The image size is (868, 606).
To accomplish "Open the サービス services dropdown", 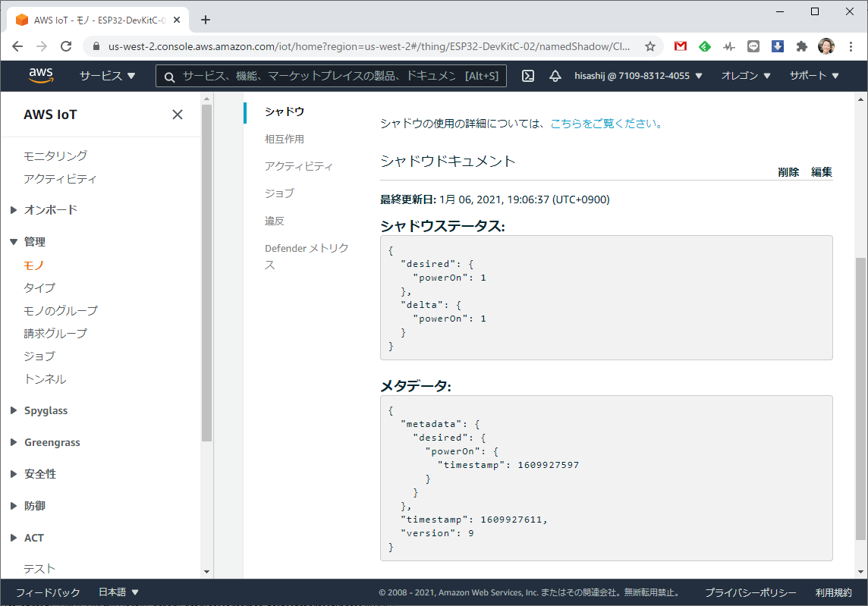I will pyautogui.click(x=108, y=76).
